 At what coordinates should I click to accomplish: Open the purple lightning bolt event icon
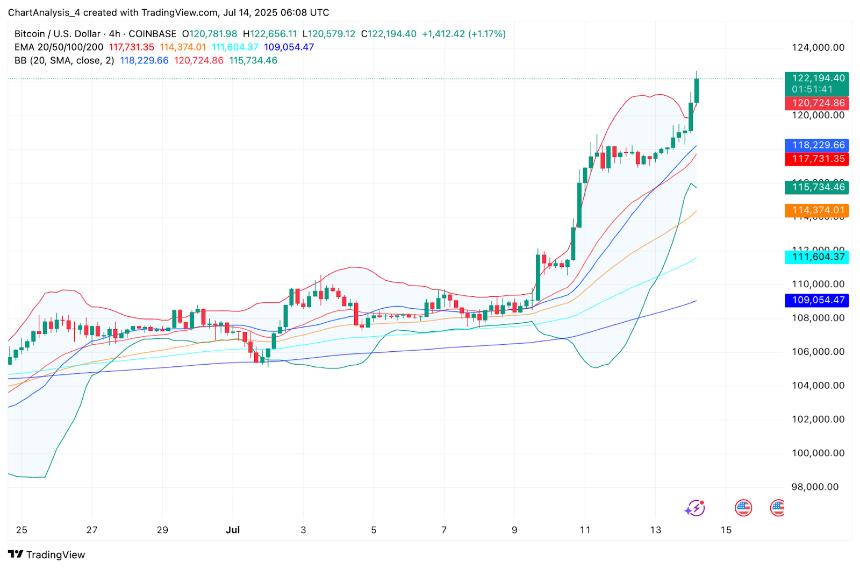[x=694, y=508]
